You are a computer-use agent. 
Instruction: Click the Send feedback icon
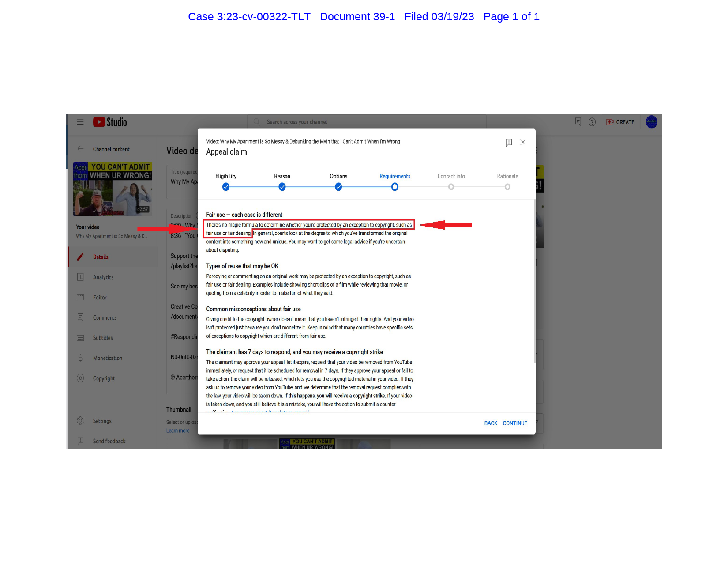pyautogui.click(x=80, y=441)
